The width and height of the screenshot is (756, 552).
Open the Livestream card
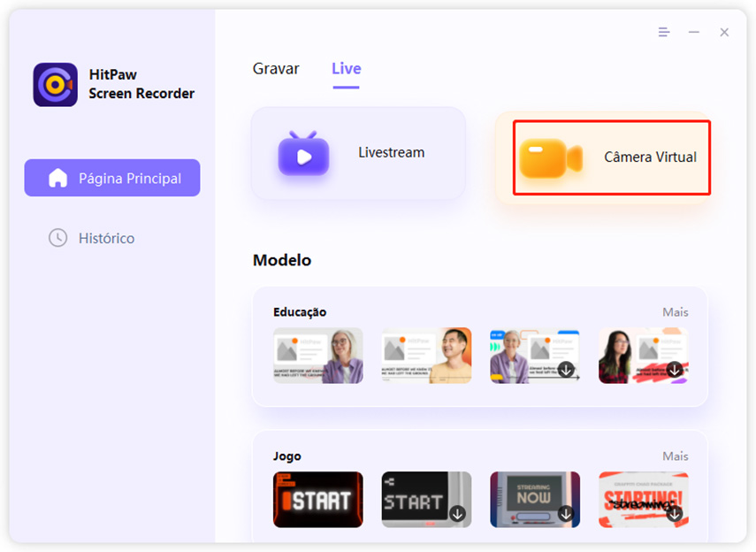(358, 154)
